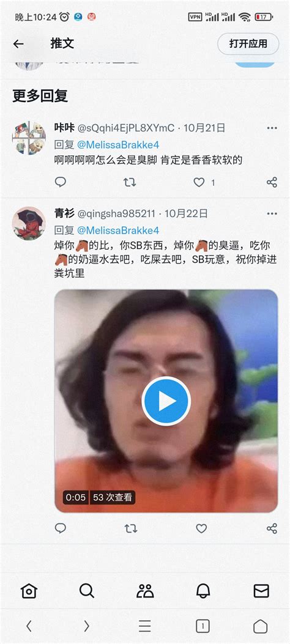Open the app via 打开应用 button
290x644 pixels.
248,43
